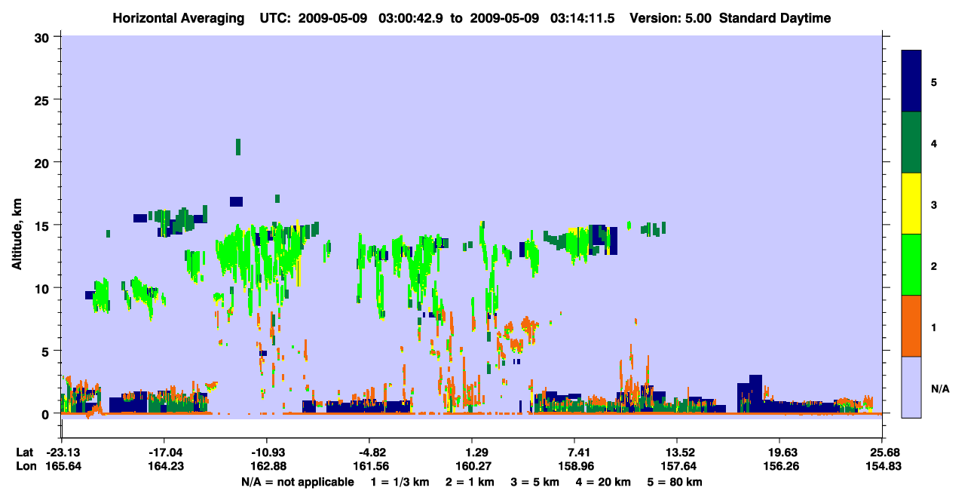Click the '1 = 1/3 km' legend entry
The width and height of the screenshot is (980, 503).
click(x=400, y=482)
